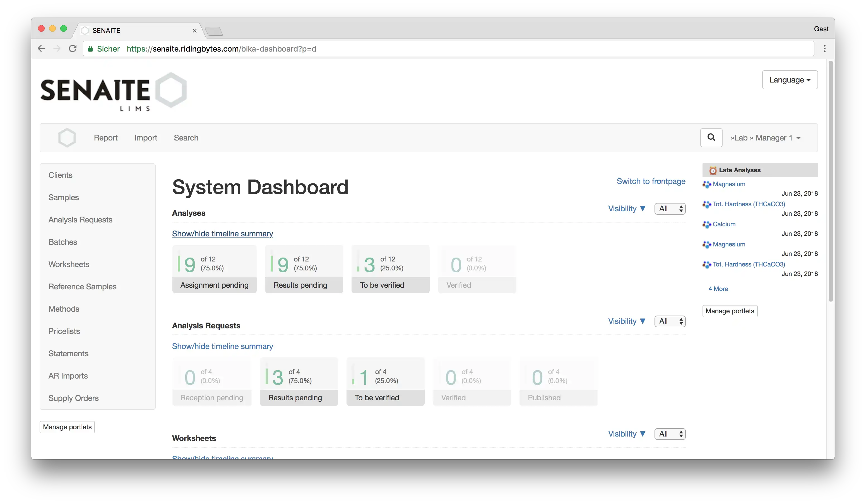Click the second Magnesium late analysis icon
866x504 pixels.
707,244
